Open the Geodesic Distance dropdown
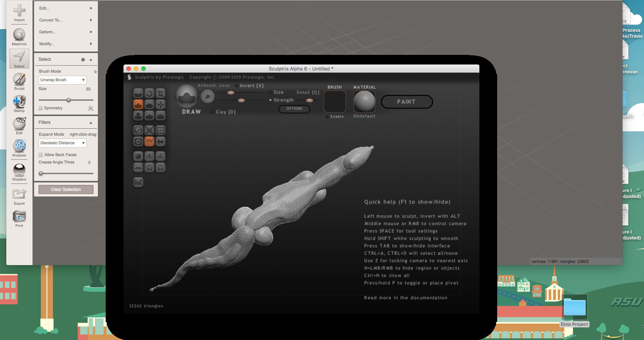This screenshot has width=644, height=340. tap(62, 143)
